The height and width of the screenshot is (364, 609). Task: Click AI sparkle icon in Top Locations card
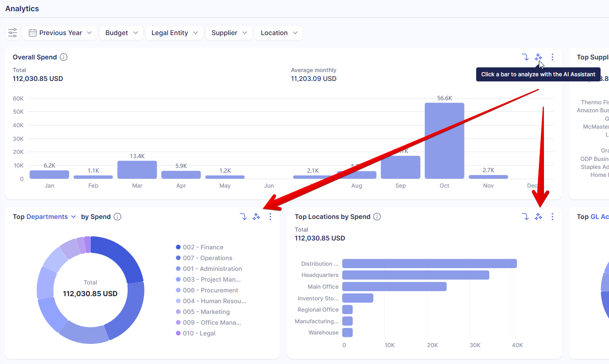click(x=538, y=217)
